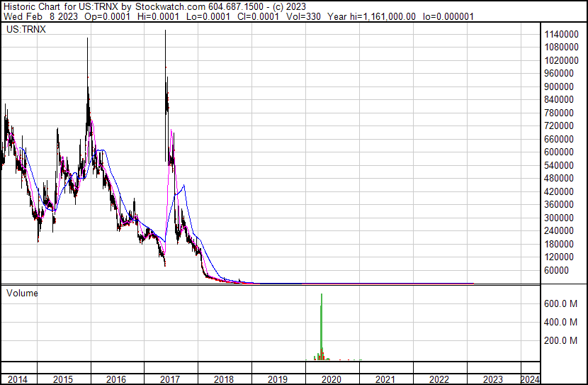
Task: Select the 2015 year label
Action: tap(63, 379)
